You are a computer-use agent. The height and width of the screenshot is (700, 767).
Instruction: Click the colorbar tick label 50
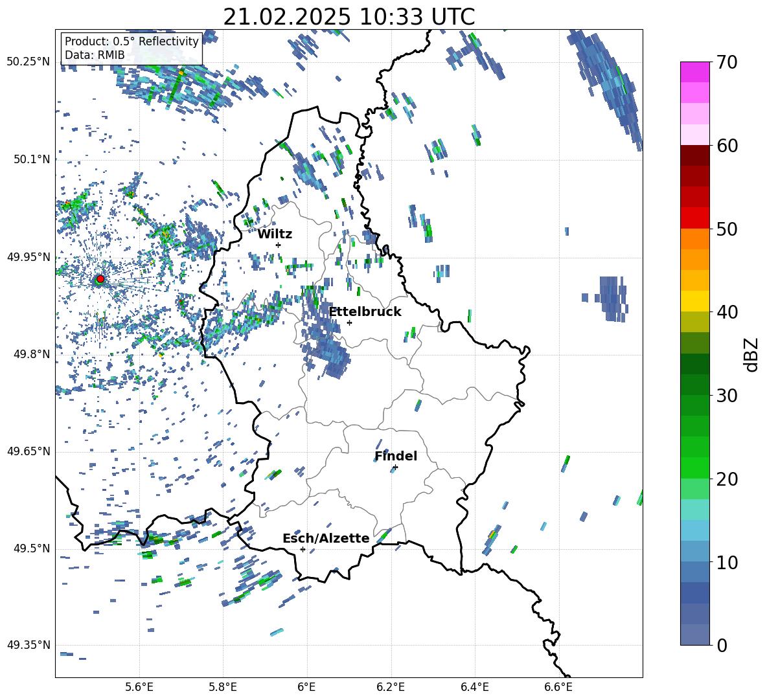[727, 229]
